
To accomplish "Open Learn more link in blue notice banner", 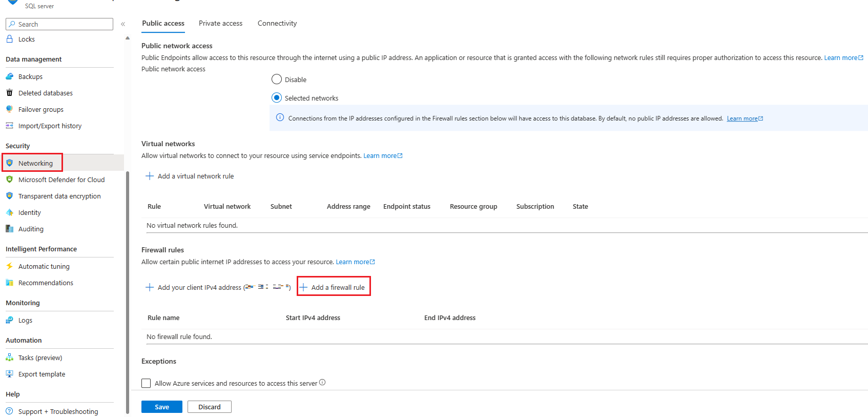I will (x=745, y=118).
